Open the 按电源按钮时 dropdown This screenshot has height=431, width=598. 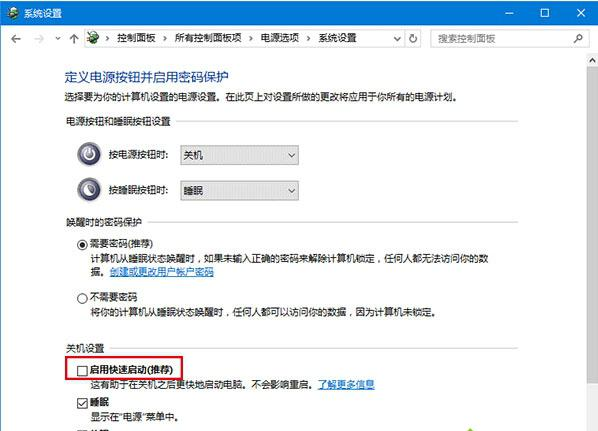pyautogui.click(x=240, y=155)
